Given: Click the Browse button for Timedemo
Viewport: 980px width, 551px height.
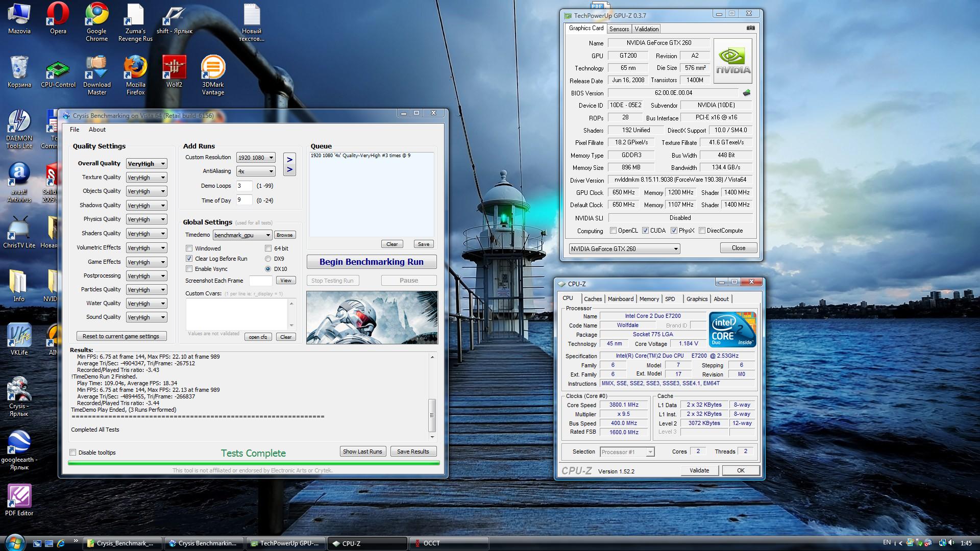Looking at the screenshot, I should pos(284,235).
